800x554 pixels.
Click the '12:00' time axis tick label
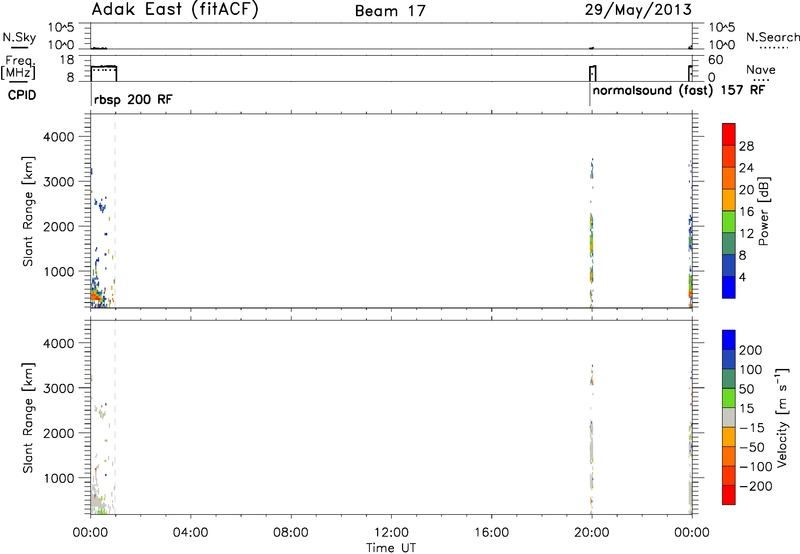391,533
